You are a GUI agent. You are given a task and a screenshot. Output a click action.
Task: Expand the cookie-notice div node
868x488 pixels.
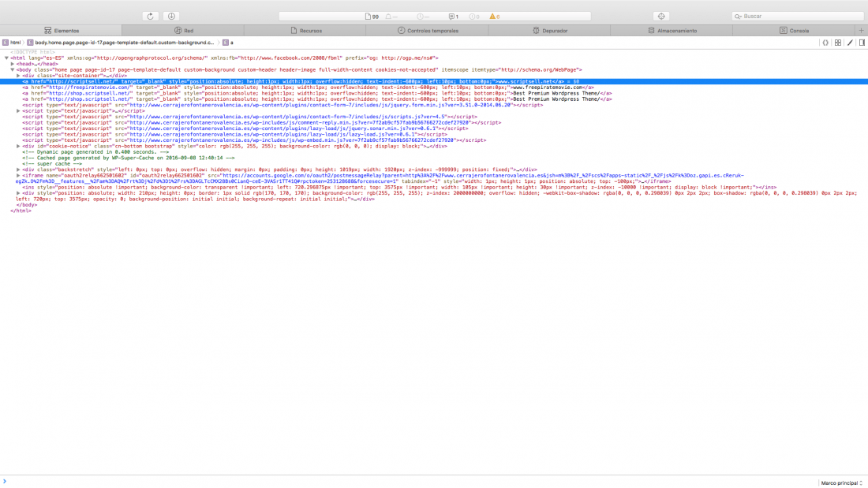coord(18,147)
